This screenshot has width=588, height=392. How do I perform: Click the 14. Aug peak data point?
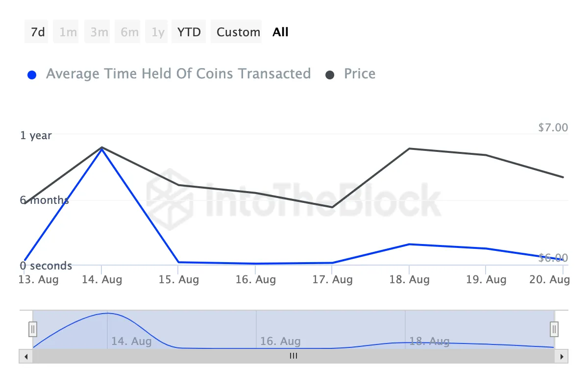101,148
